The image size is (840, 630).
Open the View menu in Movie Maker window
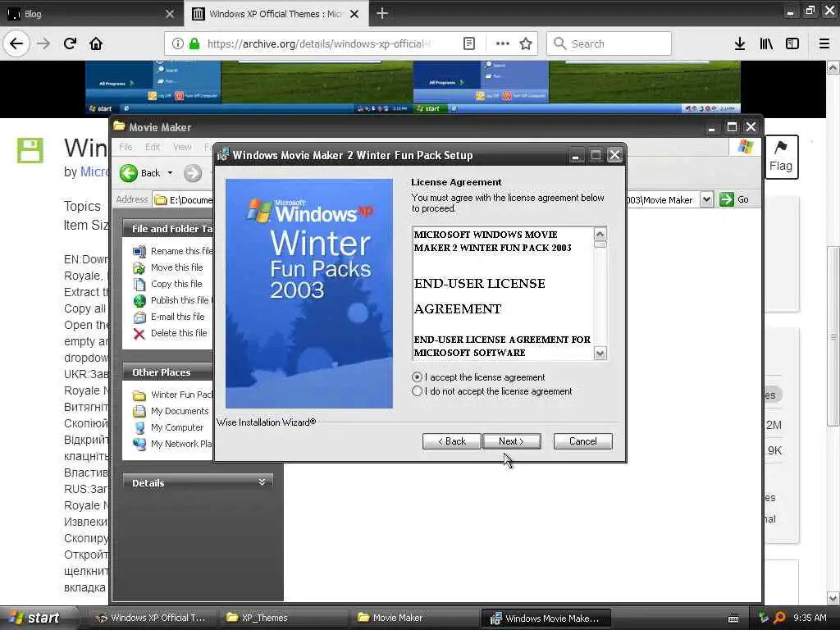point(182,147)
